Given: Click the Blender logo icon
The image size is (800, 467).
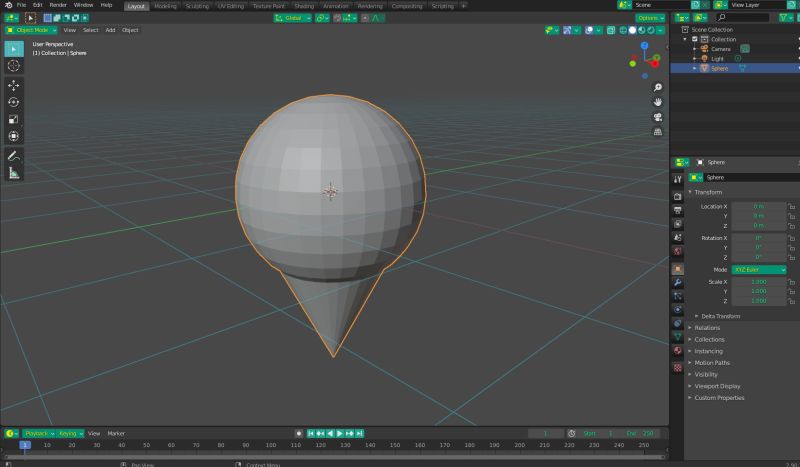Looking at the screenshot, I should pyautogui.click(x=8, y=5).
